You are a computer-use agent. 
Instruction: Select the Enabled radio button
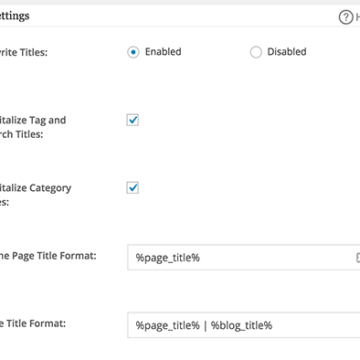pos(133,52)
